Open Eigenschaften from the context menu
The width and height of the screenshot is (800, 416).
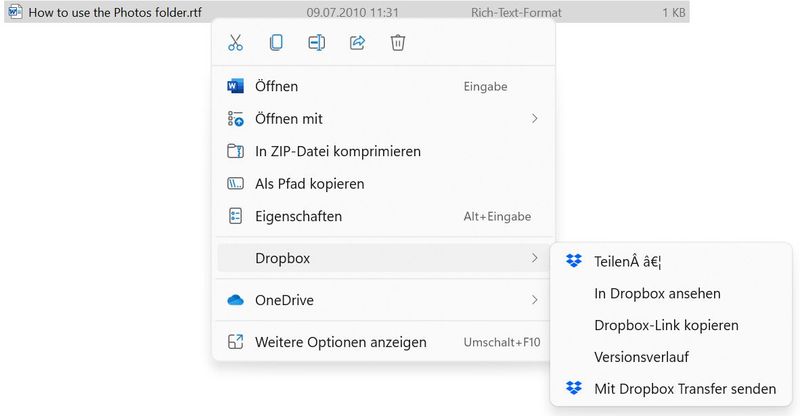[298, 216]
